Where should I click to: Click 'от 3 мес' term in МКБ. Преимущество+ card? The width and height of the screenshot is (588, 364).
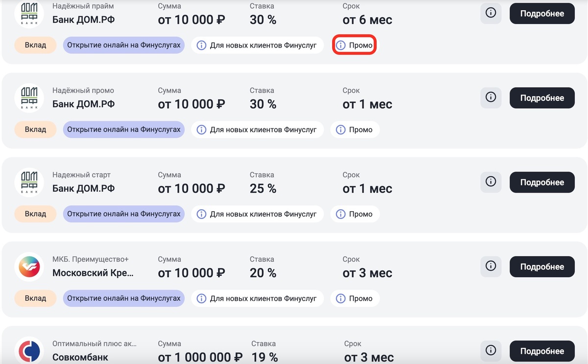[x=367, y=273]
